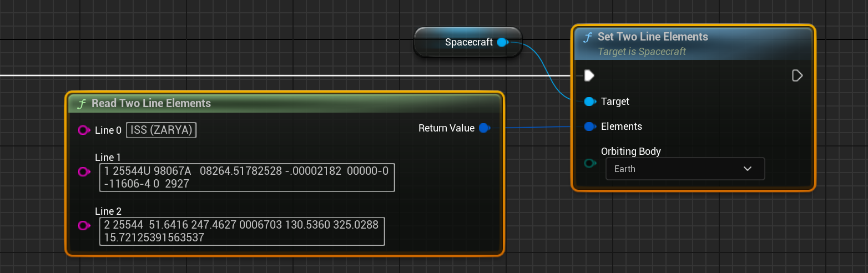This screenshot has height=273, width=868.
Task: Click the Target input pin
Action: click(x=589, y=102)
